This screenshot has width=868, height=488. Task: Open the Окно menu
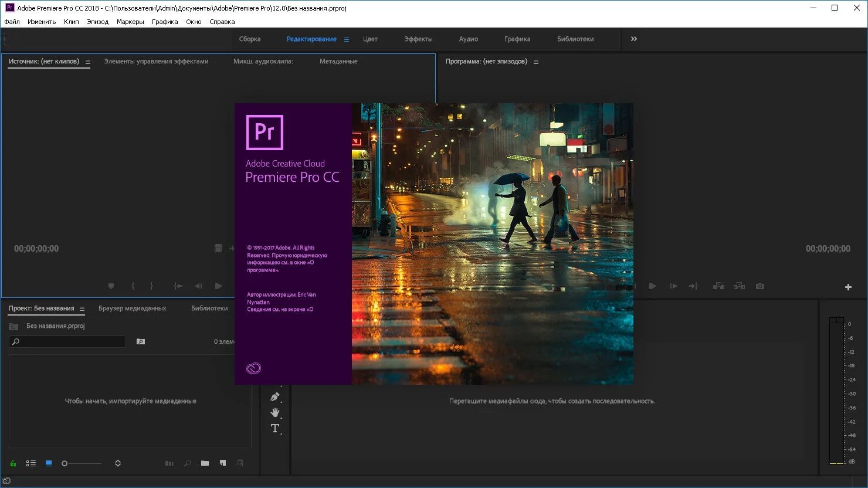click(x=194, y=22)
